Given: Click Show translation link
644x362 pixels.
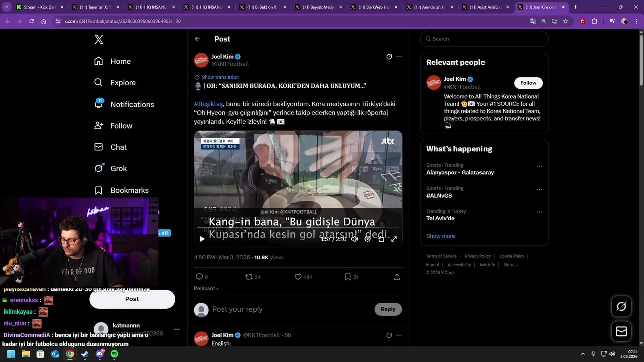Looking at the screenshot, I should tap(220, 77).
